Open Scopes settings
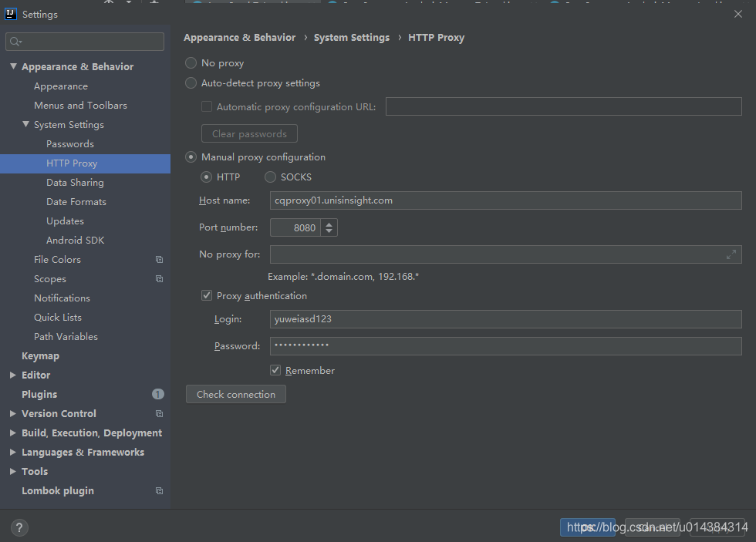Image resolution: width=756 pixels, height=542 pixels. pyautogui.click(x=50, y=279)
